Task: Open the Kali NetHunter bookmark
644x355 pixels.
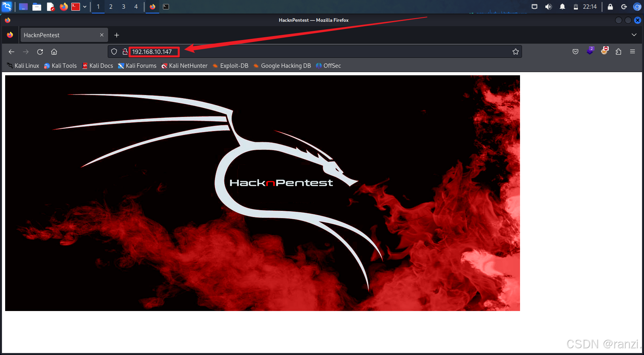Action: pos(184,66)
